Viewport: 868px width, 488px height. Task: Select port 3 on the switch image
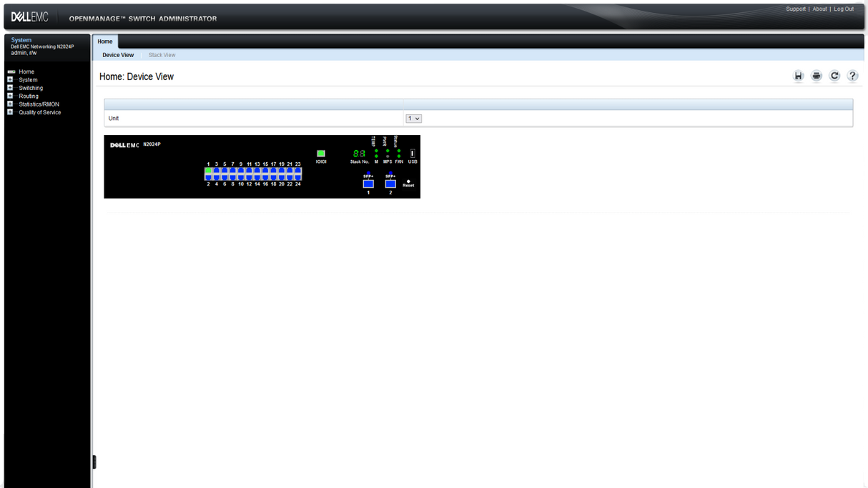(217, 170)
